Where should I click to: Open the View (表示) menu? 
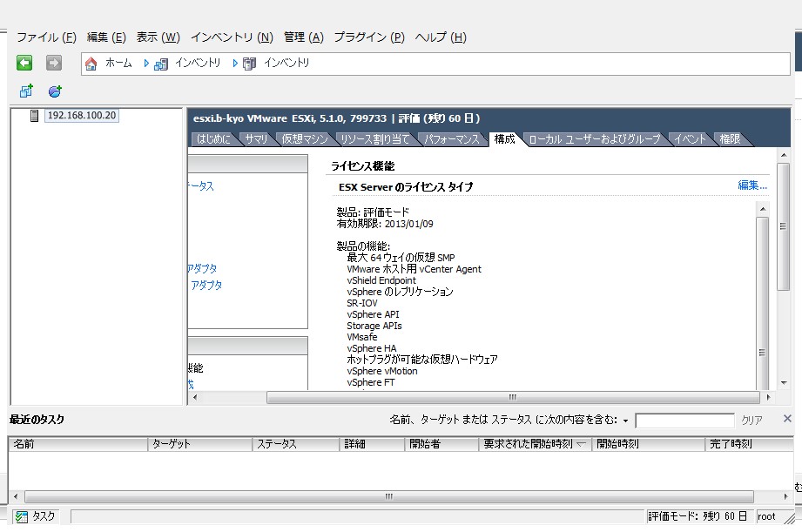(158, 37)
